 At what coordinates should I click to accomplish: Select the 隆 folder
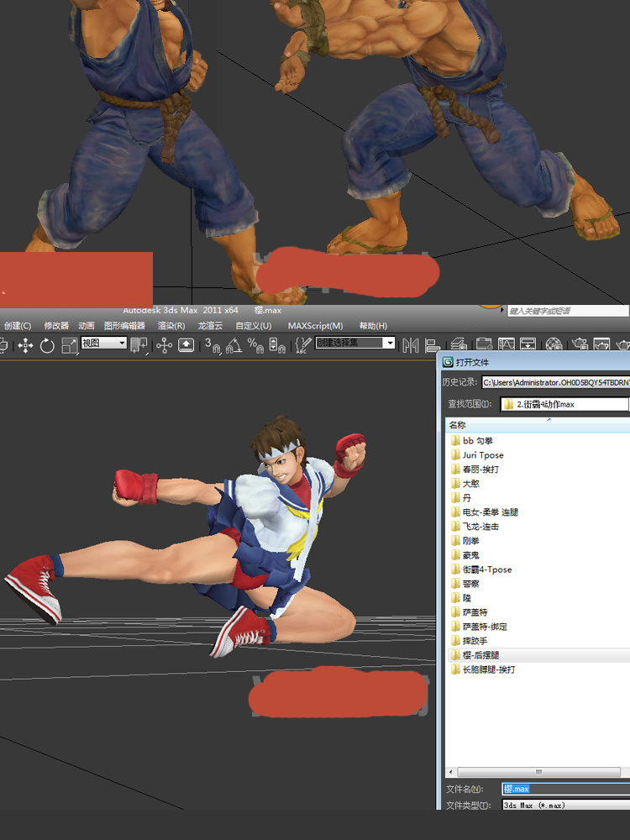[x=460, y=598]
